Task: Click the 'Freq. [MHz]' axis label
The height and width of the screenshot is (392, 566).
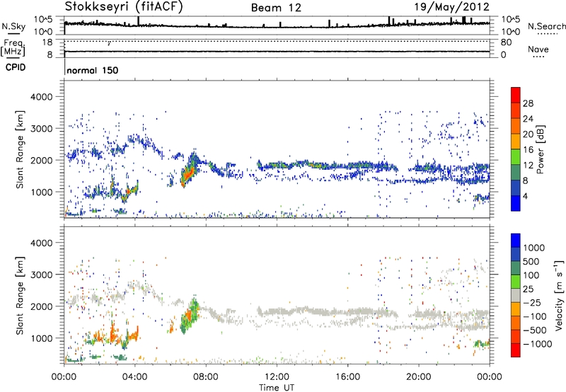Action: click(13, 48)
